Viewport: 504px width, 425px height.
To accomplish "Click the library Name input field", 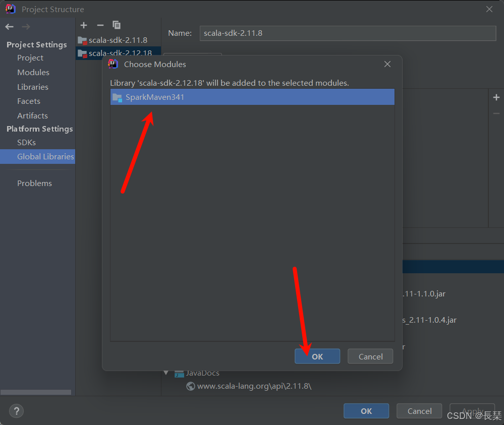I will coord(348,33).
